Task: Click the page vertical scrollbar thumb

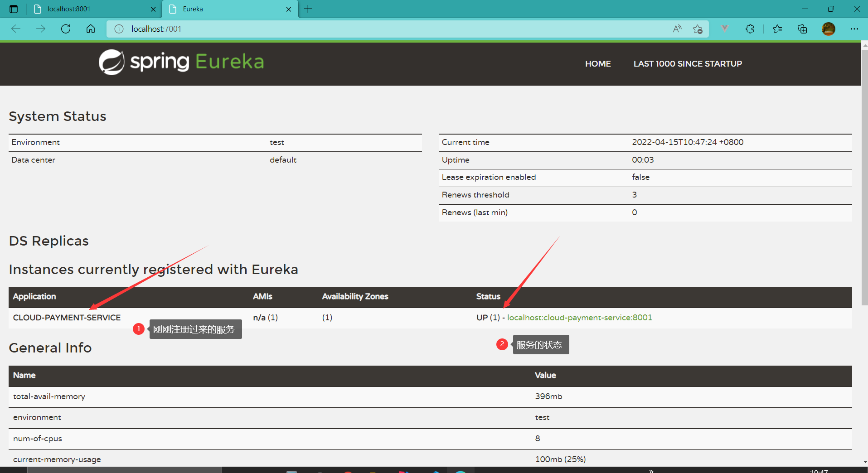Action: 864,177
